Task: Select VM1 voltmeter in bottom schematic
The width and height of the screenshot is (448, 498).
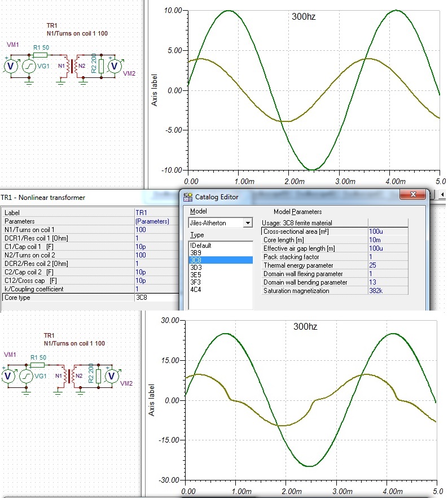Action: 8,376
